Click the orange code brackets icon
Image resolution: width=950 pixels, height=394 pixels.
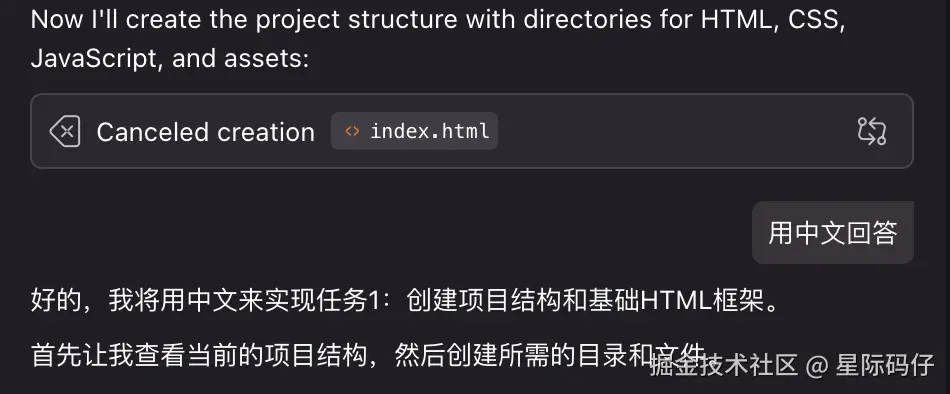[352, 131]
